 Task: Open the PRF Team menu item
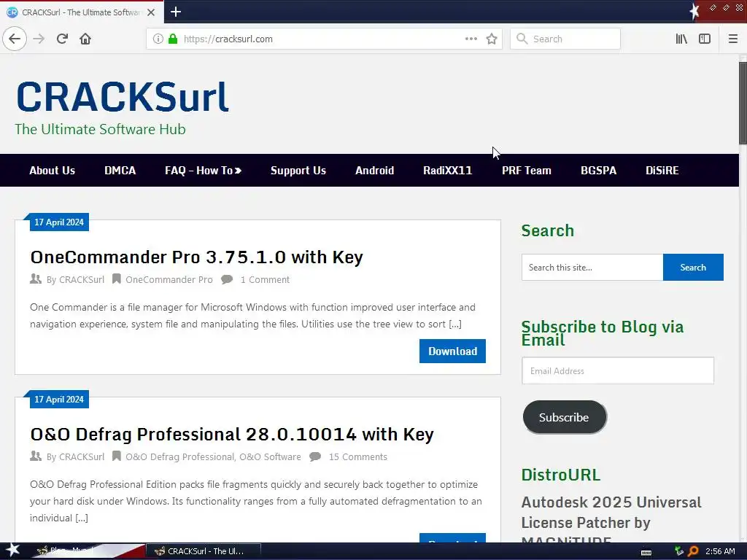(x=527, y=171)
